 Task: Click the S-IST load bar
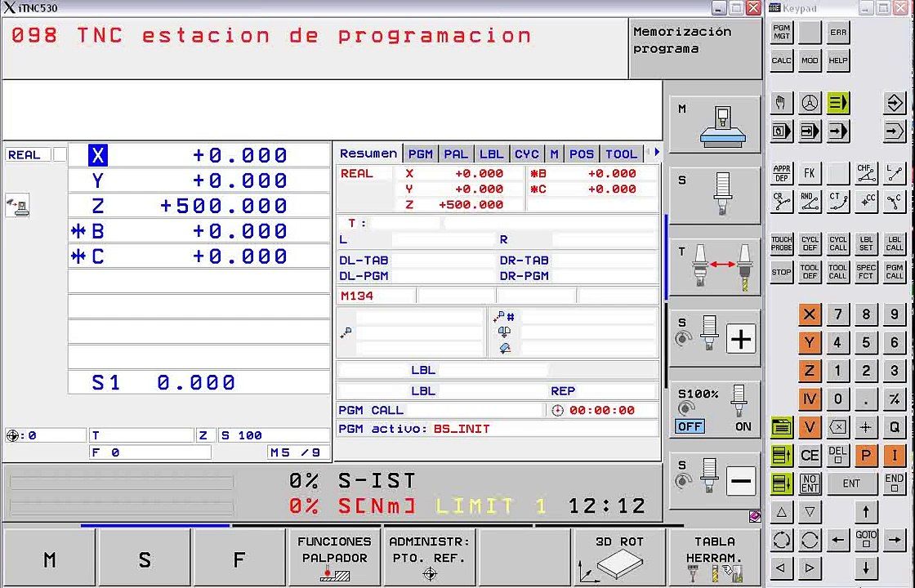click(122, 483)
